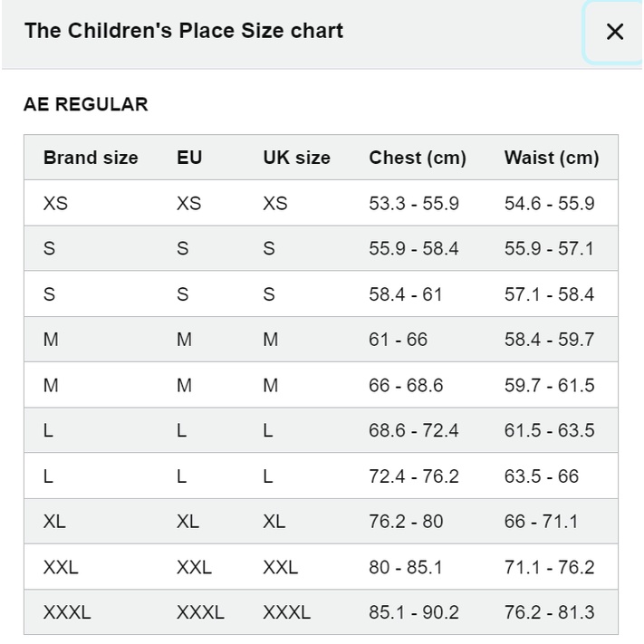Close the size chart dialog

(614, 32)
